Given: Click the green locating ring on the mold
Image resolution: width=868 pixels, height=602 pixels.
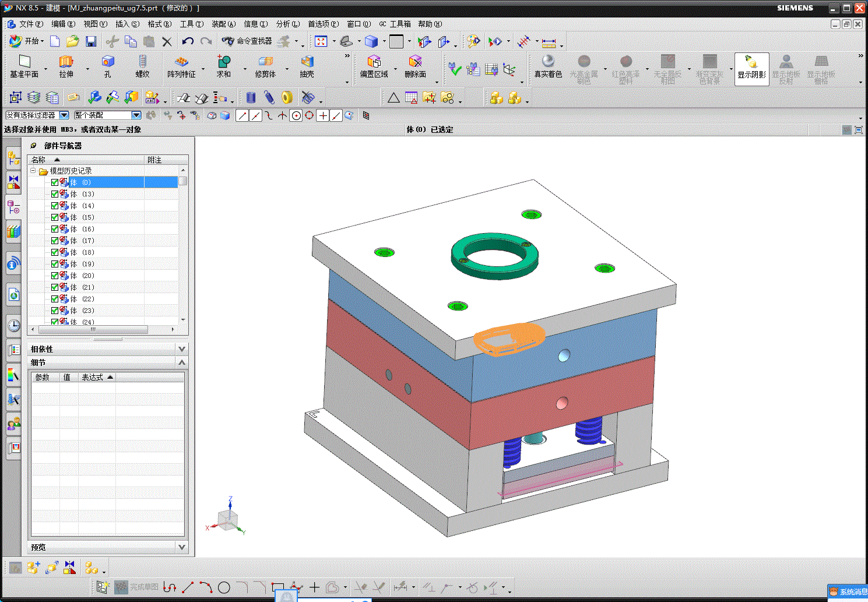Looking at the screenshot, I should (x=494, y=256).
